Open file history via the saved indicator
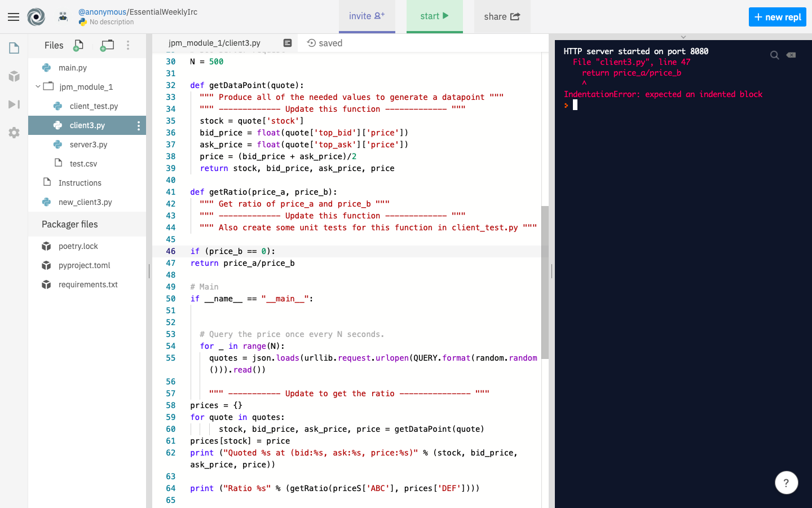Image resolution: width=812 pixels, height=508 pixels. click(x=324, y=43)
